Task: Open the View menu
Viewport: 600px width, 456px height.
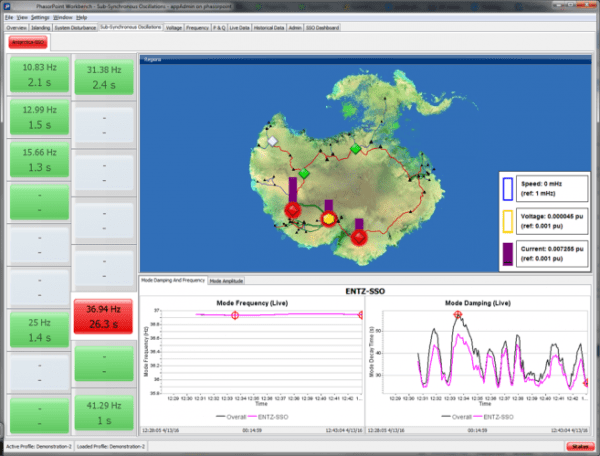Action: coord(22,17)
